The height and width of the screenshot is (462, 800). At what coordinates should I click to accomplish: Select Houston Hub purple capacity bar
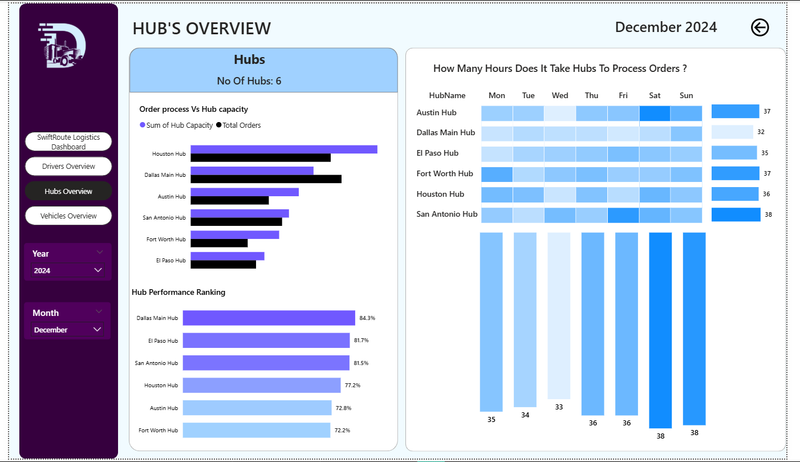click(x=284, y=149)
